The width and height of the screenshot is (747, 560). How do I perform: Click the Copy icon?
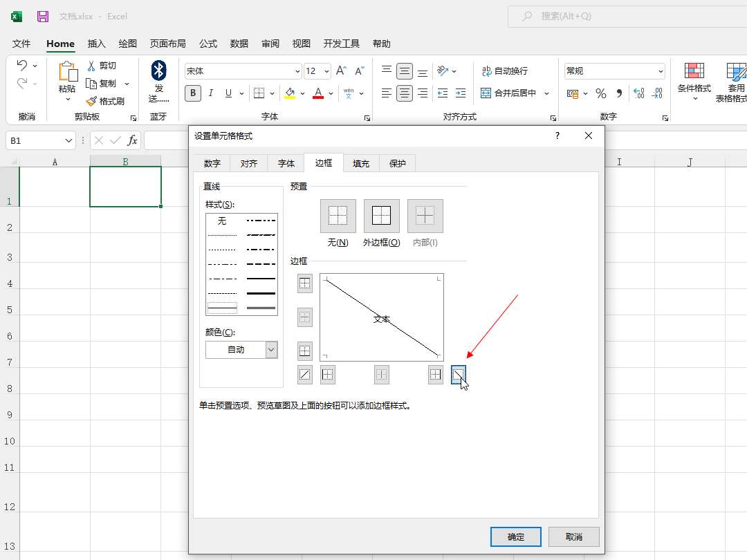coord(91,84)
